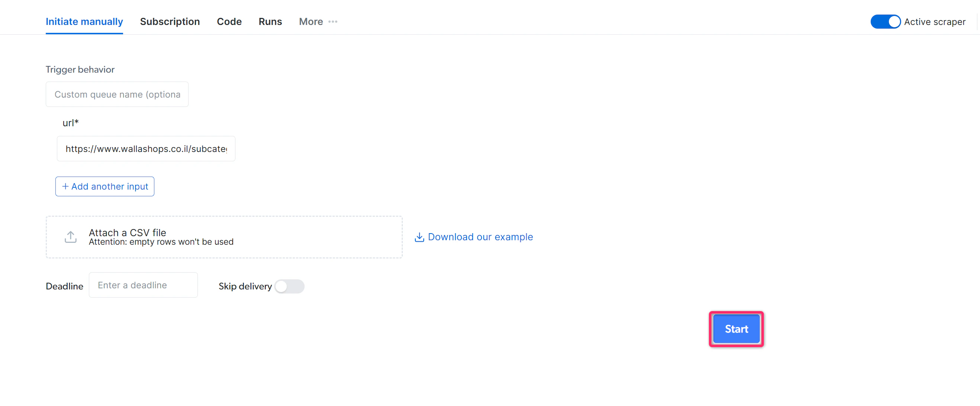
Task: Click the CSV upload arrow icon
Action: (70, 237)
